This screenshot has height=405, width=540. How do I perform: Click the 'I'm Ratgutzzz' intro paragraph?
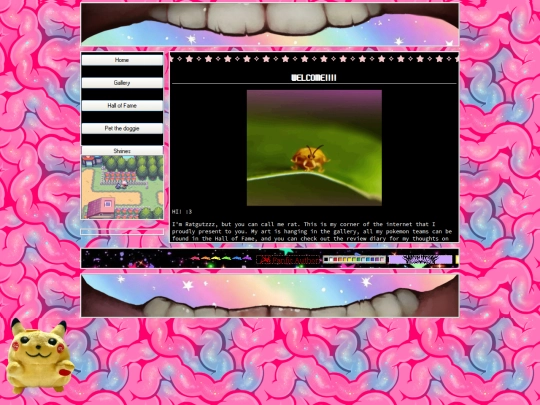312,231
